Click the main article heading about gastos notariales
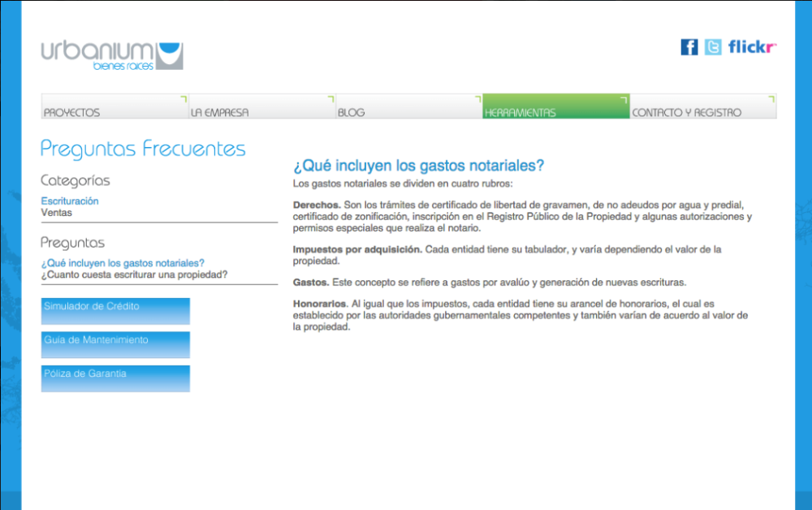The height and width of the screenshot is (510, 812). pos(418,166)
